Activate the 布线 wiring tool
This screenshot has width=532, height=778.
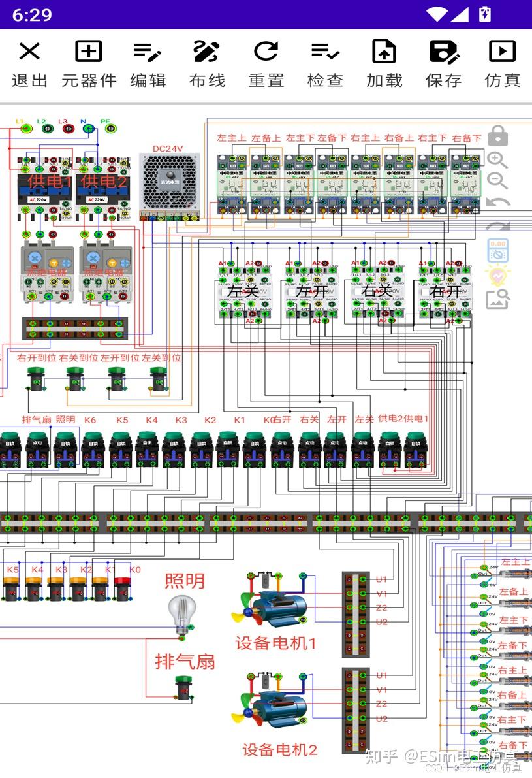tap(206, 52)
